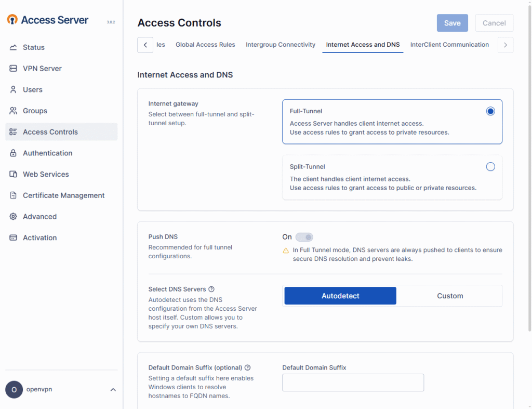Click help icon beside Select DNS Servers
This screenshot has height=409, width=532.
pos(211,289)
